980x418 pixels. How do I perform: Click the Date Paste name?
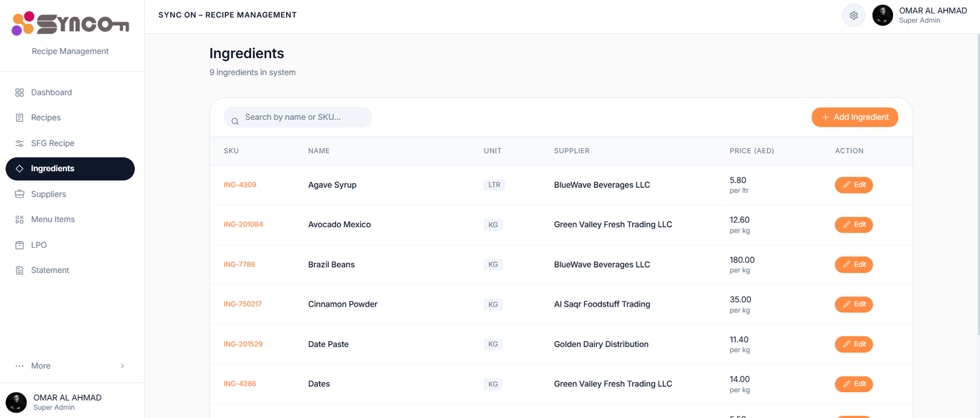tap(328, 344)
